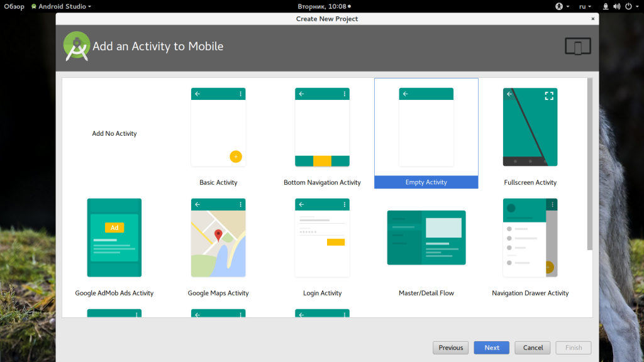Expand the ru keyboard layout dropdown
The height and width of the screenshot is (362, 644).
585,6
